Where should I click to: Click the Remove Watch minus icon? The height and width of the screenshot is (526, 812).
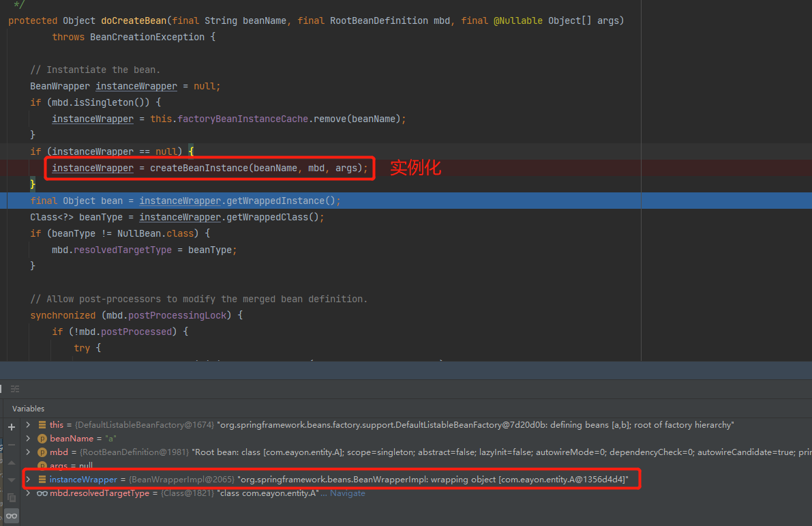(x=12, y=445)
